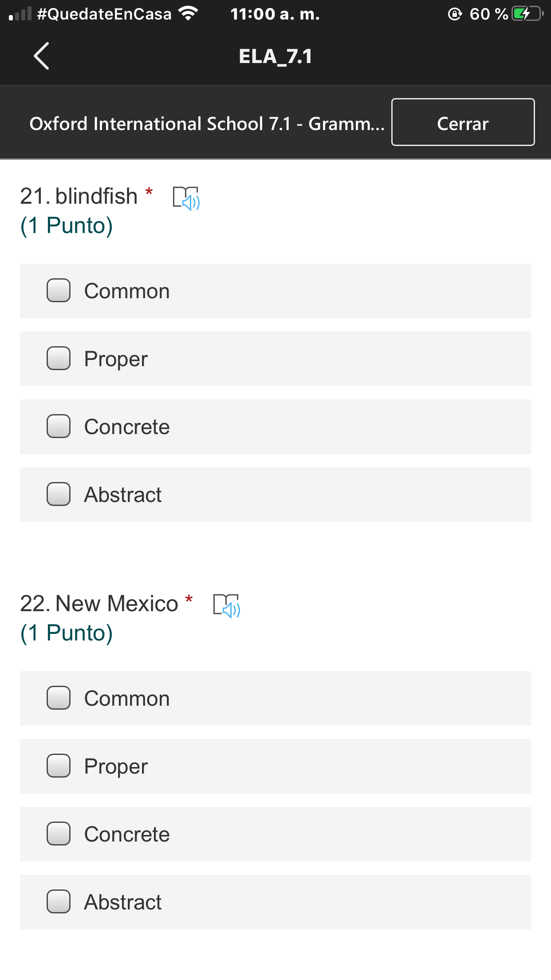
Task: Tap the Oxford International School form title
Action: coord(207,124)
